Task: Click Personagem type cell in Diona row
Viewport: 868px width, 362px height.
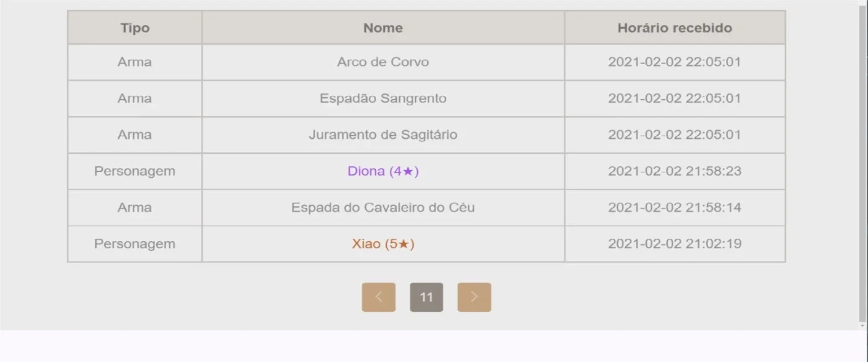Action: 135,171
